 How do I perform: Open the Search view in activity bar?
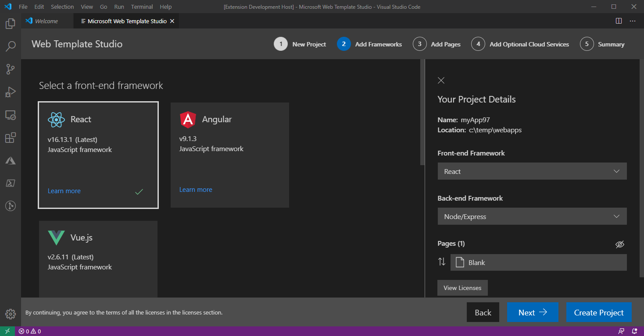[x=11, y=46]
